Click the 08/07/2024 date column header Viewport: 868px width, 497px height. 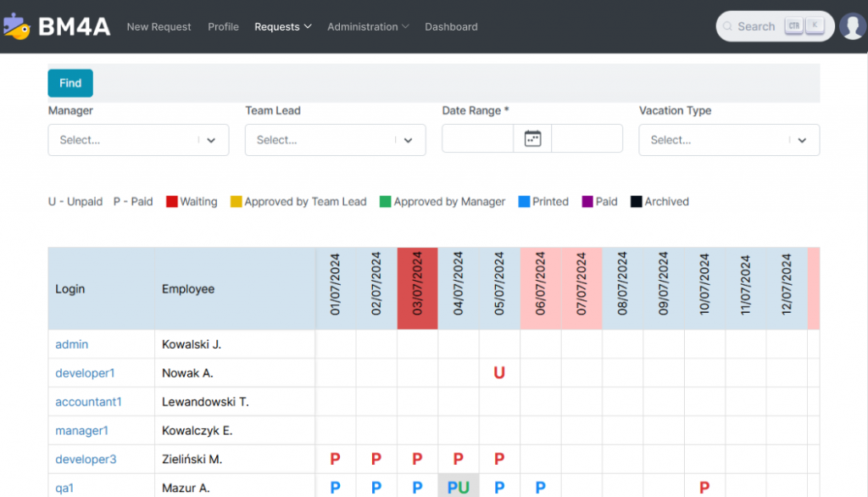(623, 288)
